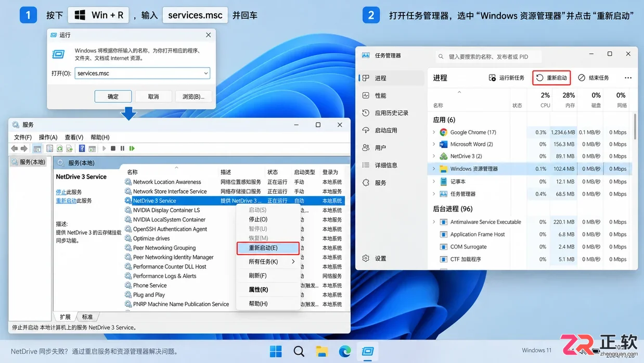Select the OpenSSH Authentication Agent row
This screenshot has width=644, height=363.
coord(234,229)
